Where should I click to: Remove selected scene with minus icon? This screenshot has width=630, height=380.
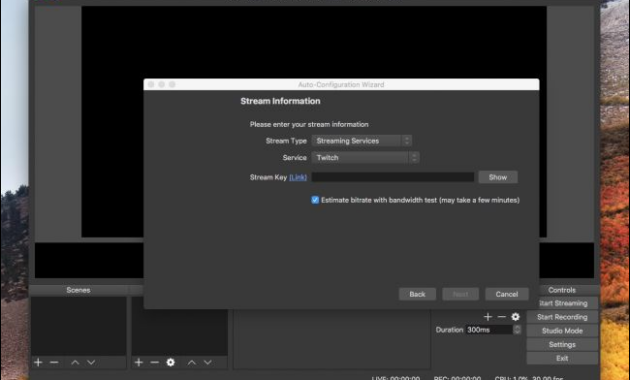pos(54,362)
